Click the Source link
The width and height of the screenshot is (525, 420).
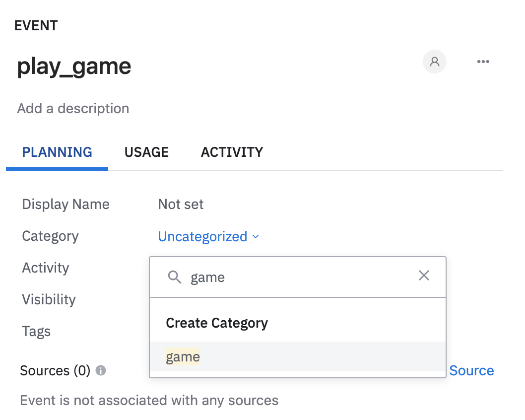(471, 370)
